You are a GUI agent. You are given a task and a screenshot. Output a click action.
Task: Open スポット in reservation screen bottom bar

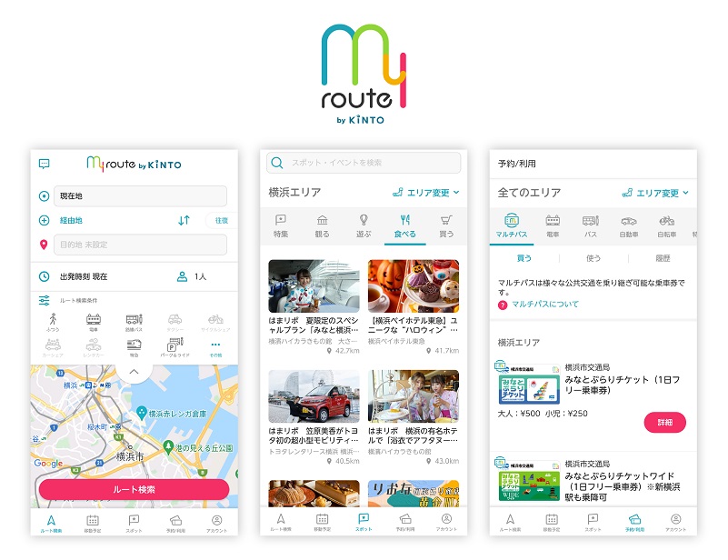tap(593, 523)
